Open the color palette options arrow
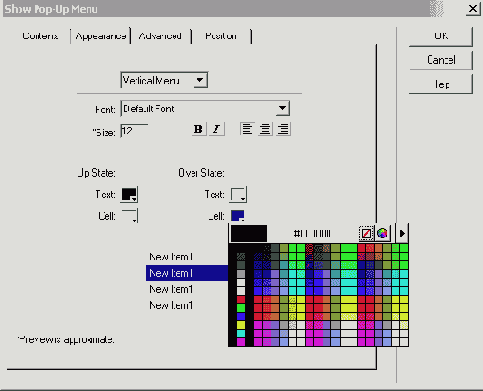 402,233
